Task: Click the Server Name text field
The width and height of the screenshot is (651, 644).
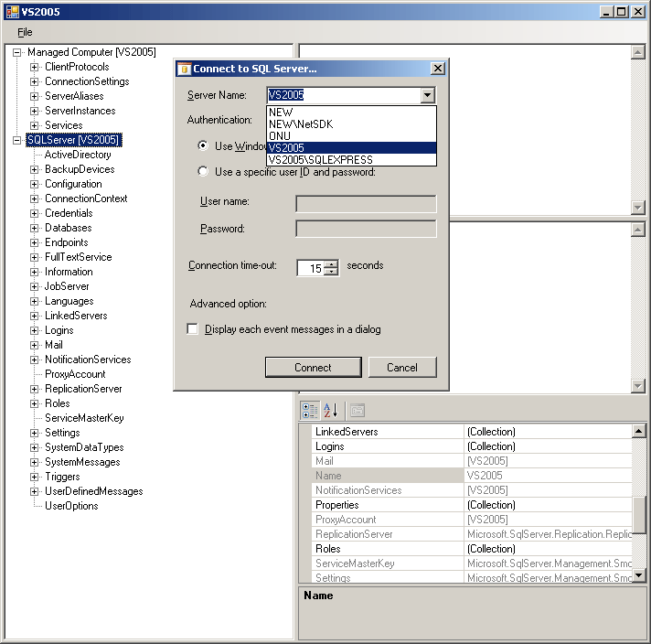Action: (344, 95)
